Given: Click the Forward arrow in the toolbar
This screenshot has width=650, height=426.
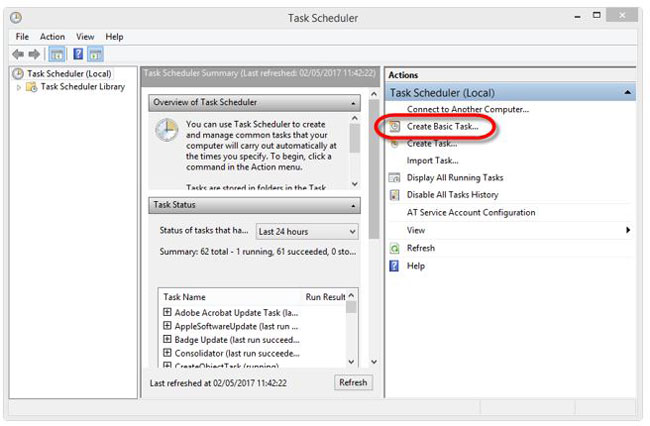Looking at the screenshot, I should point(34,54).
